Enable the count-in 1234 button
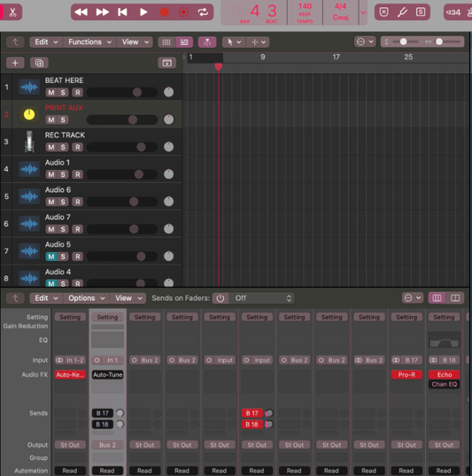Image resolution: width=472 pixels, height=476 pixels. pyautogui.click(x=453, y=12)
